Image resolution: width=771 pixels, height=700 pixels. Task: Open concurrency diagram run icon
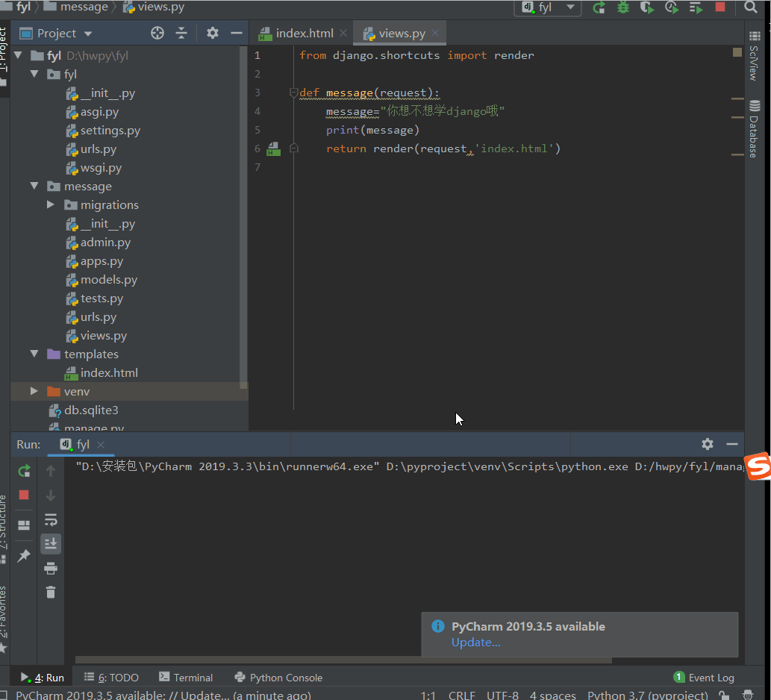pos(696,7)
